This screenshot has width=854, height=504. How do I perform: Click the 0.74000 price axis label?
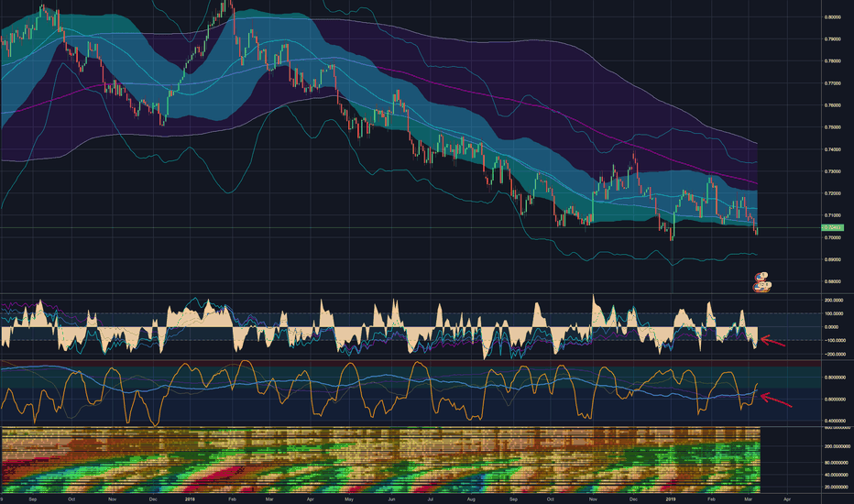pyautogui.click(x=832, y=149)
